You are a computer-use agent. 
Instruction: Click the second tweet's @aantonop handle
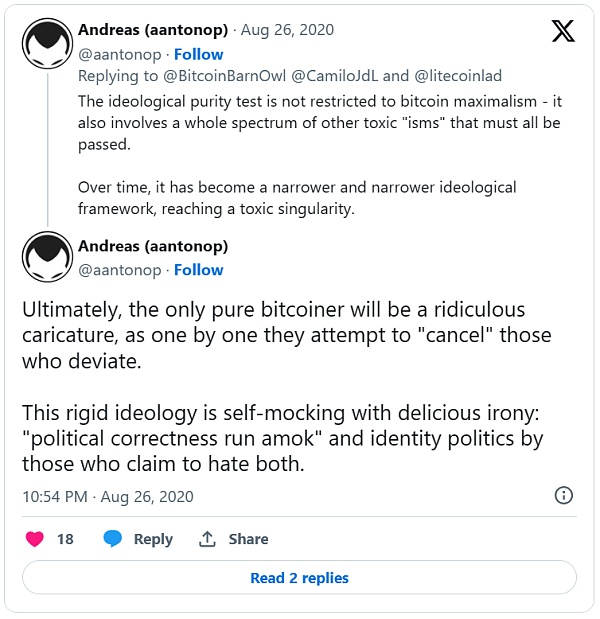(x=119, y=270)
